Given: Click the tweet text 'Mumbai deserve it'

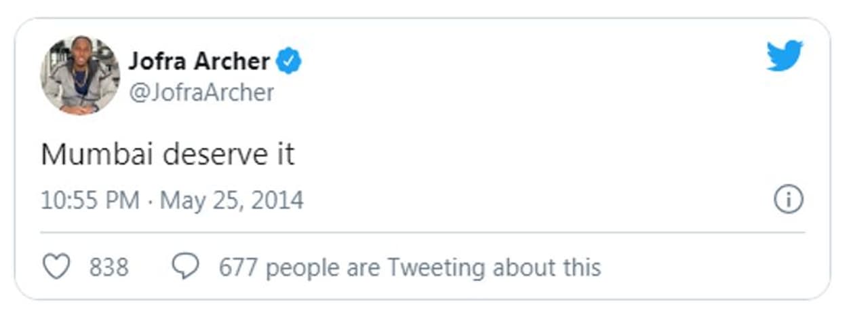Looking at the screenshot, I should [167, 155].
